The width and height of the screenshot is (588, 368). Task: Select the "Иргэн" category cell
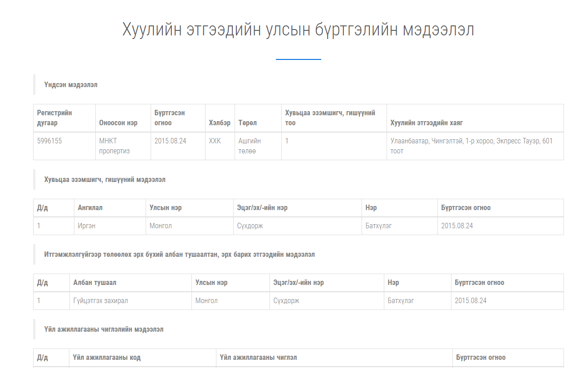[87, 226]
